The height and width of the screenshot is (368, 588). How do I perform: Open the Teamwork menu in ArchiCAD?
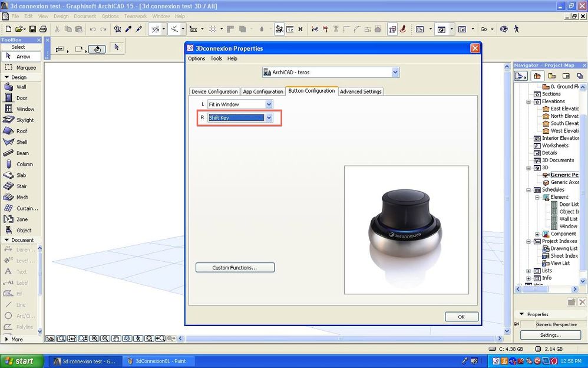click(136, 16)
